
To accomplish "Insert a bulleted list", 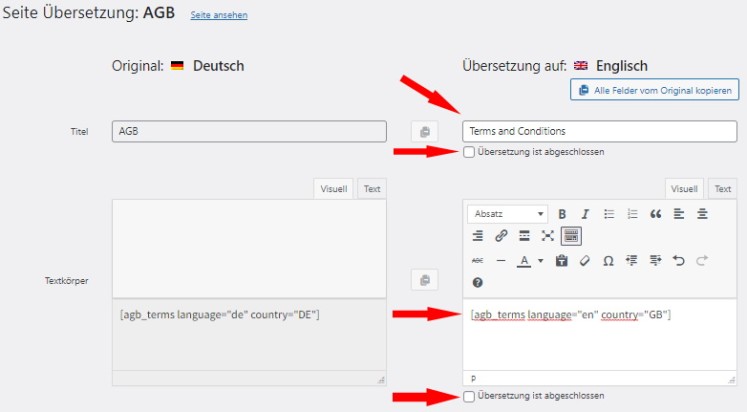I will 609,214.
